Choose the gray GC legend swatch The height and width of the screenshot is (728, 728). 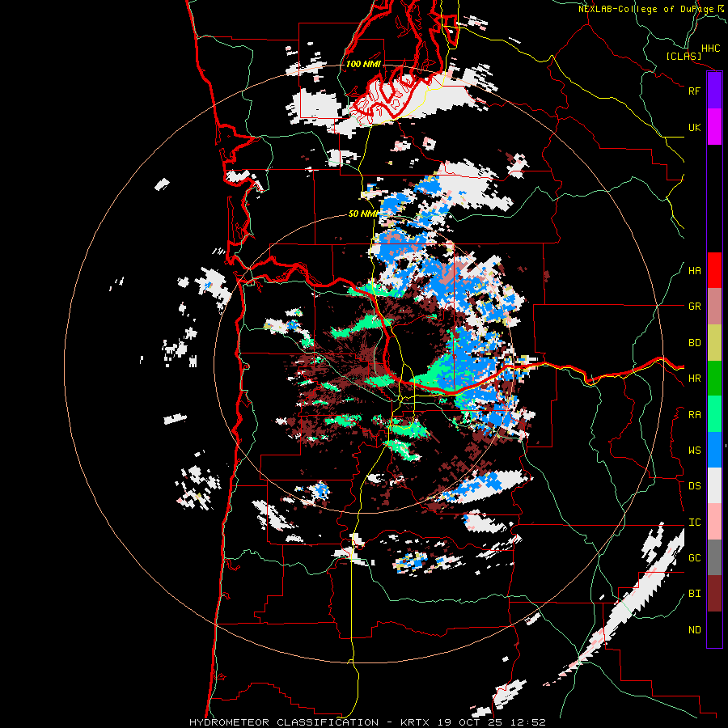714,557
